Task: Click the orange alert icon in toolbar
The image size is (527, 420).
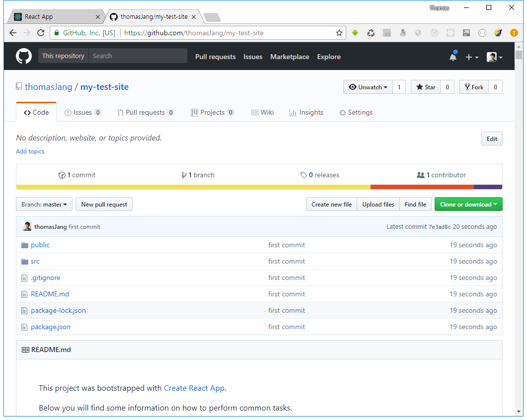Action: (514, 33)
